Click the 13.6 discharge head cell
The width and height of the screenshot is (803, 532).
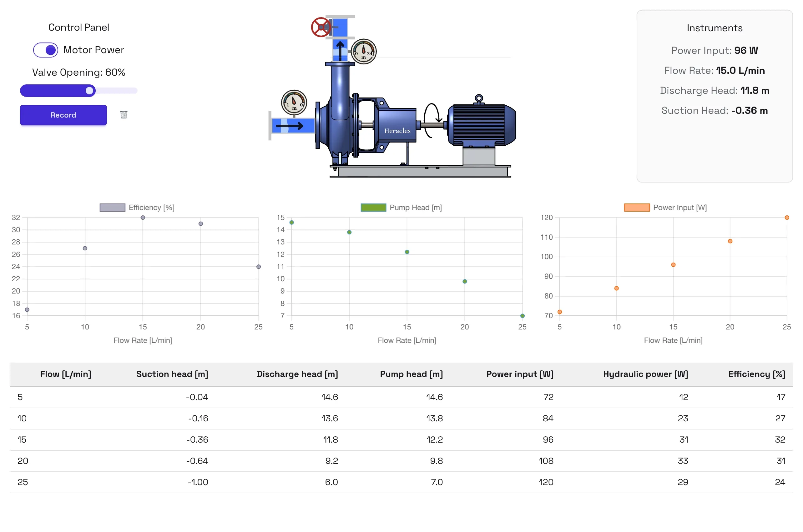[x=330, y=418]
